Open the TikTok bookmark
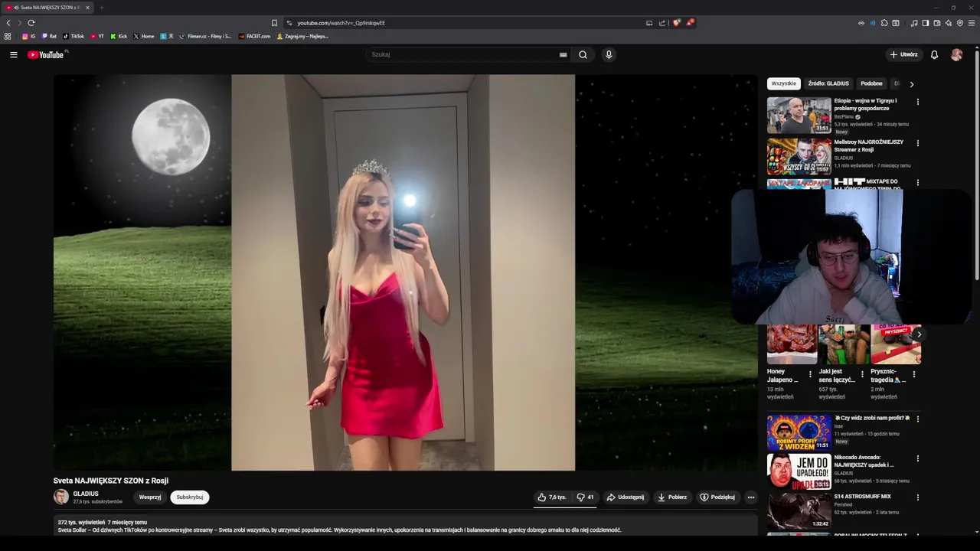Screen dimensions: 980x551 click(73, 36)
